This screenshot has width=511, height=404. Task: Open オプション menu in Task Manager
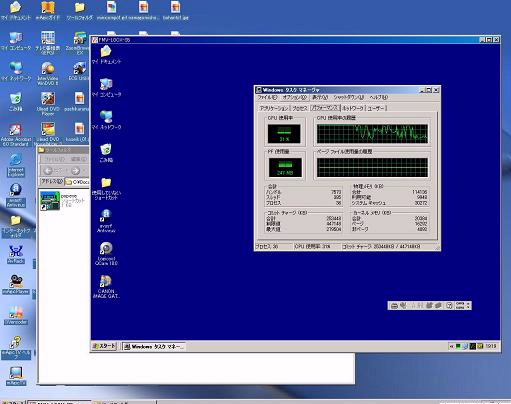294,97
